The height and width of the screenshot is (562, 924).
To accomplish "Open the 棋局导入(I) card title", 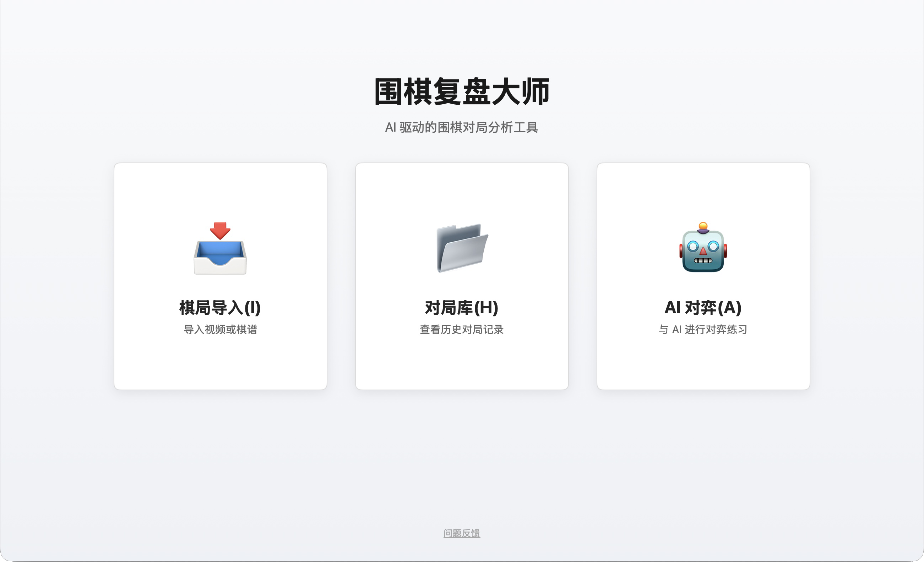I will pos(220,308).
